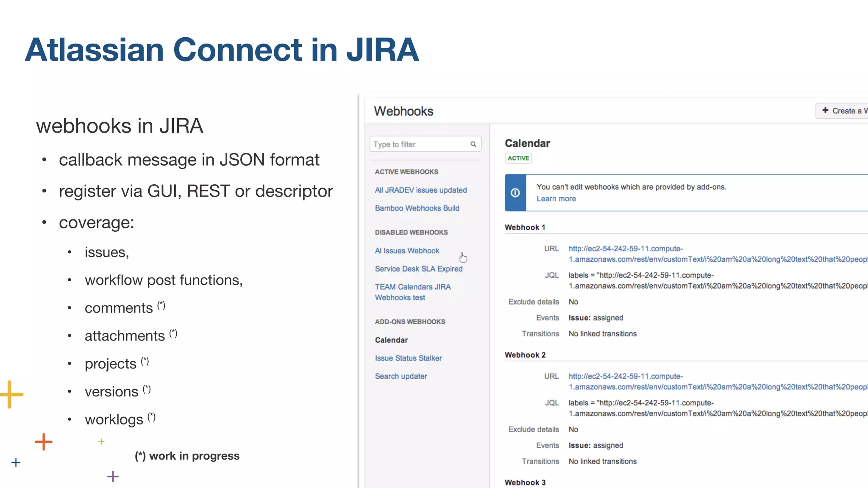Select Calendar under Add-ons Webhooks

click(391, 340)
